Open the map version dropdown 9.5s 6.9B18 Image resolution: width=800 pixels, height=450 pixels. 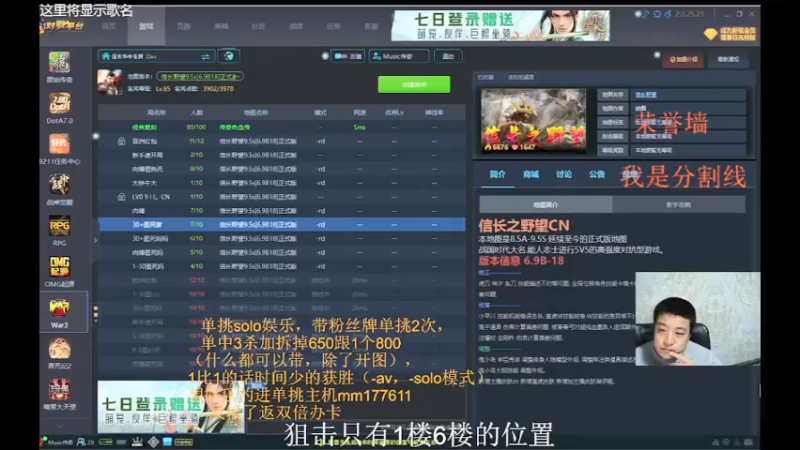coord(200,77)
